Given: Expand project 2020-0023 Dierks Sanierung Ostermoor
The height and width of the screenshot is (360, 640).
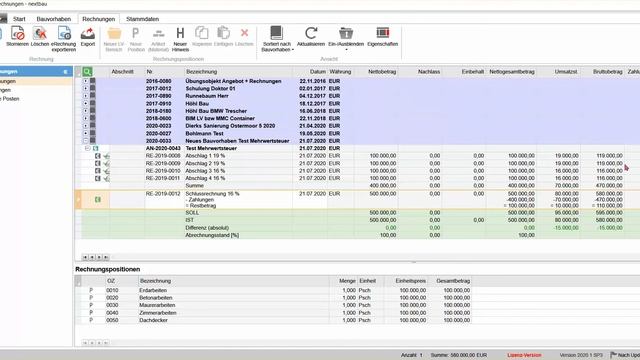Looking at the screenshot, I should 85,126.
